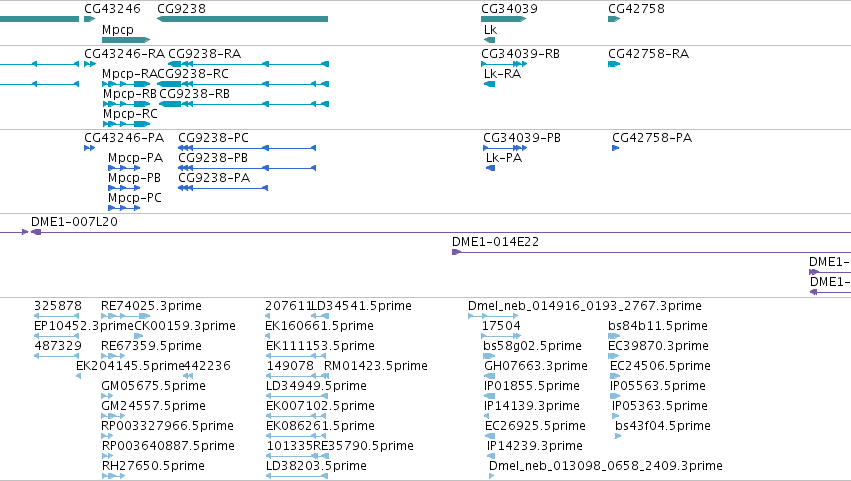Click the Mpcp gene feature label

[x=118, y=30]
